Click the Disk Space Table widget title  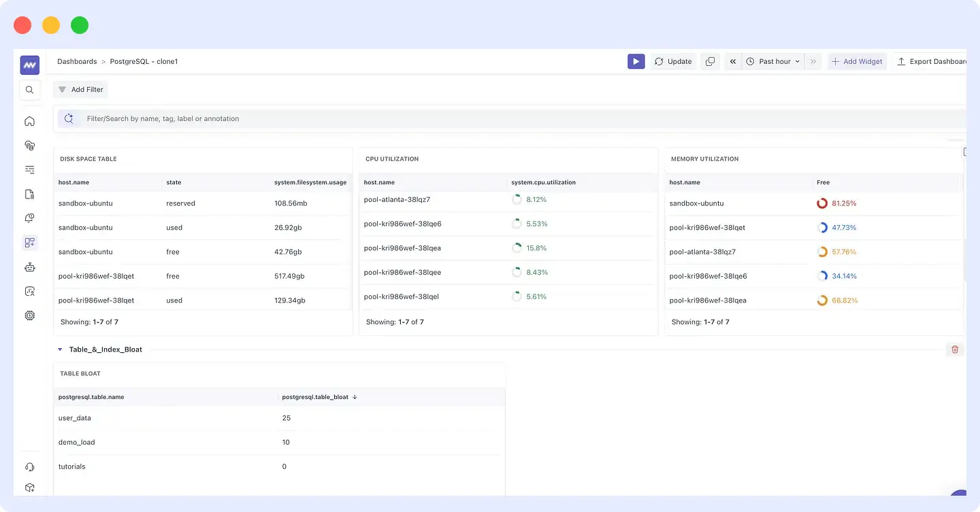(88, 159)
